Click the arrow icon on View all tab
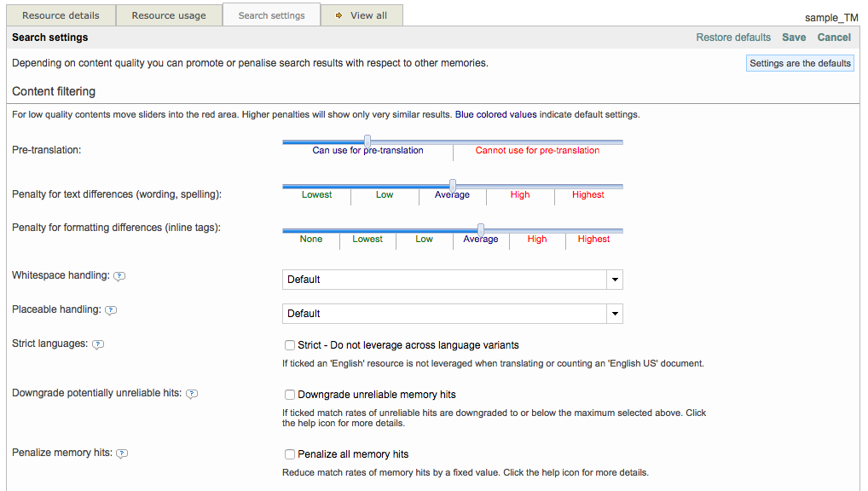 coord(339,15)
